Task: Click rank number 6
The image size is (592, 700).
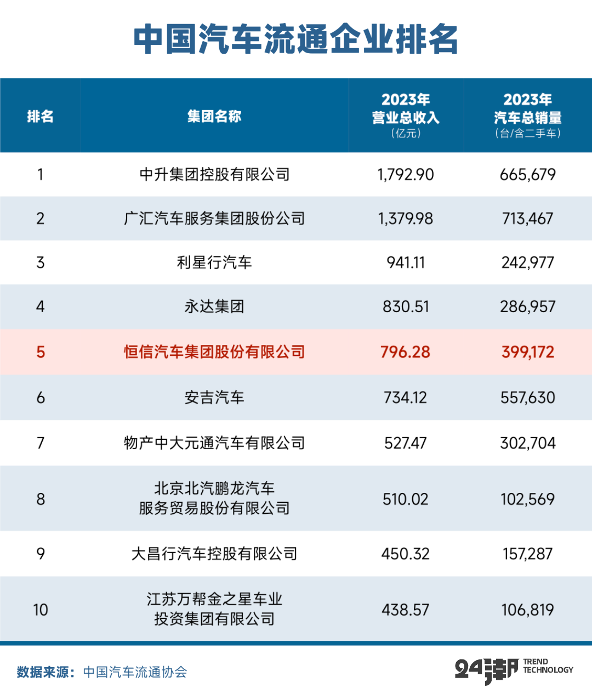Action: (41, 397)
